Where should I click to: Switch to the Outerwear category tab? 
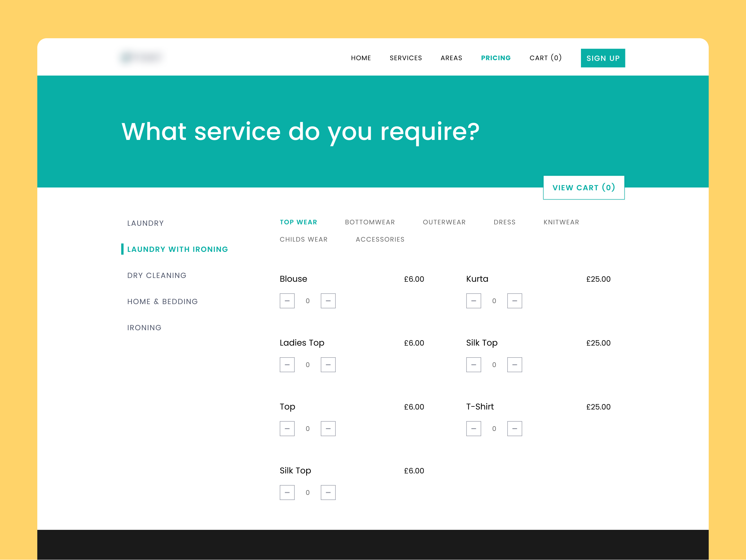pos(444,222)
